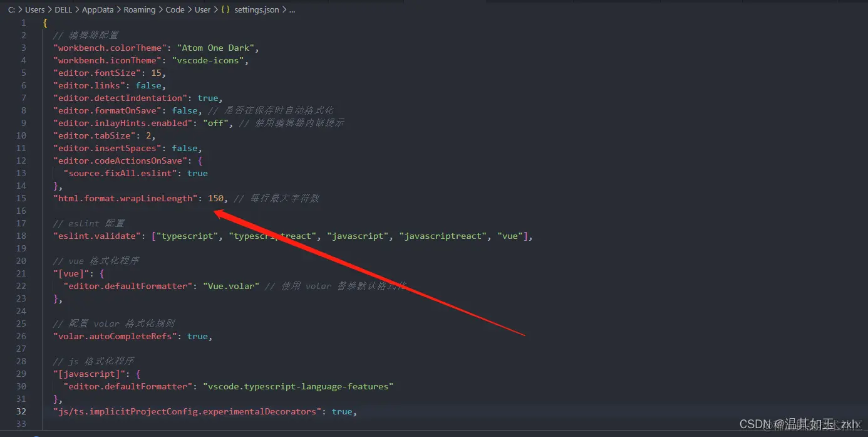
Task: Click the "workbench.iconTheme" key
Action: [x=107, y=60]
